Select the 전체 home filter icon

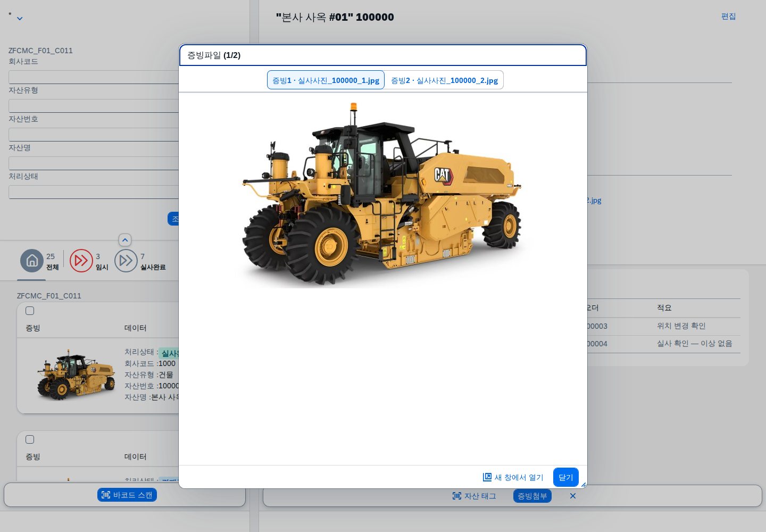32,261
